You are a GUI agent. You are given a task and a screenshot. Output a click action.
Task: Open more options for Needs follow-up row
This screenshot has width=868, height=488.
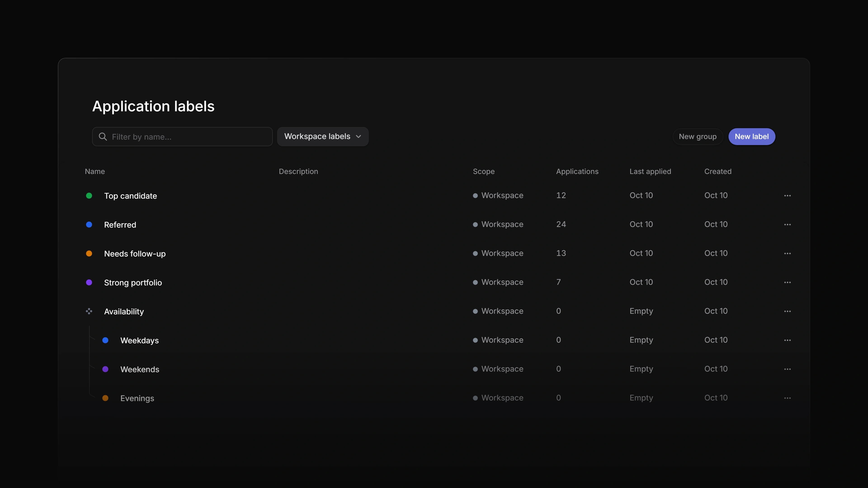pos(787,253)
